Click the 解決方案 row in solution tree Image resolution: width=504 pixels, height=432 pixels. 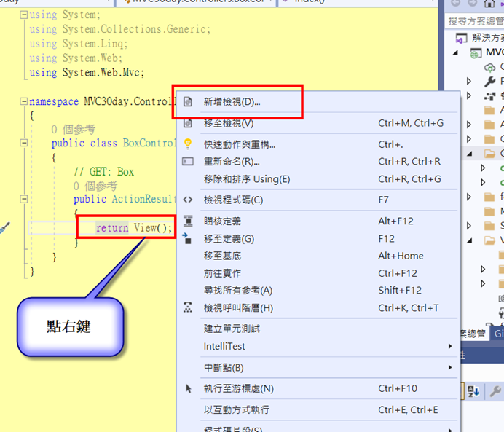[479, 38]
